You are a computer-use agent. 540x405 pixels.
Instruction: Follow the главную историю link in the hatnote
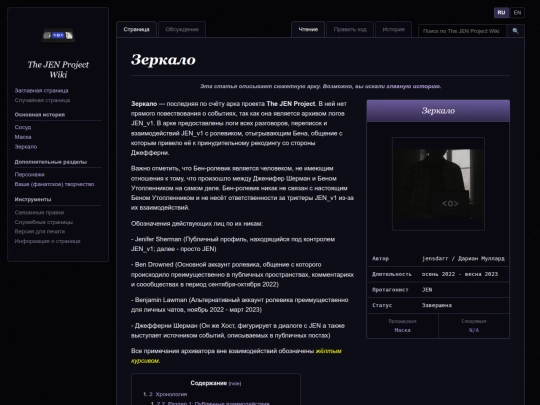tap(413, 86)
